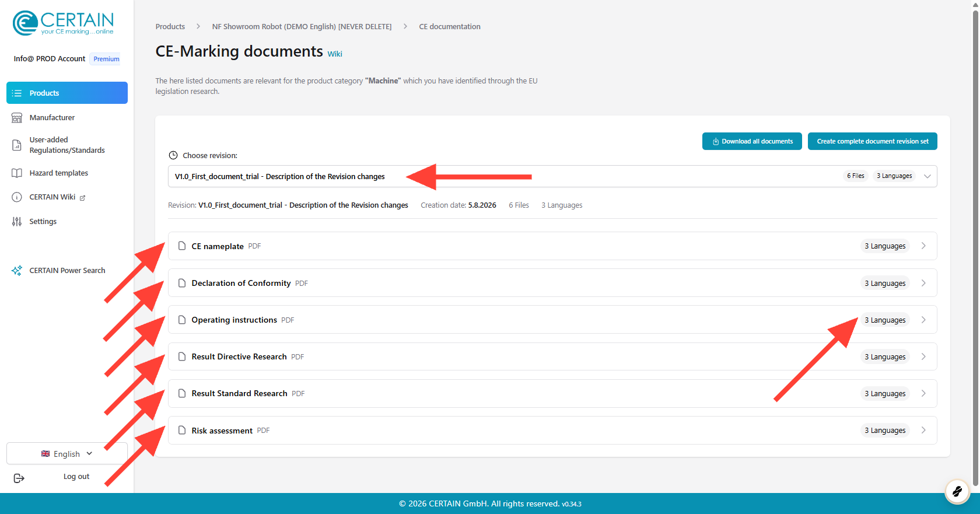Viewport: 980px width, 514px height.
Task: Click the 3 Languages badge on Operating instructions
Action: tap(885, 320)
